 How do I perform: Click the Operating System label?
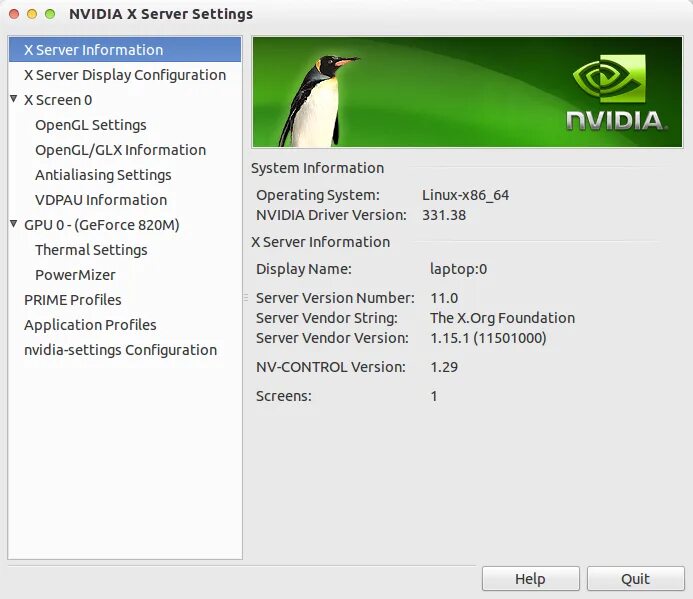(x=318, y=195)
